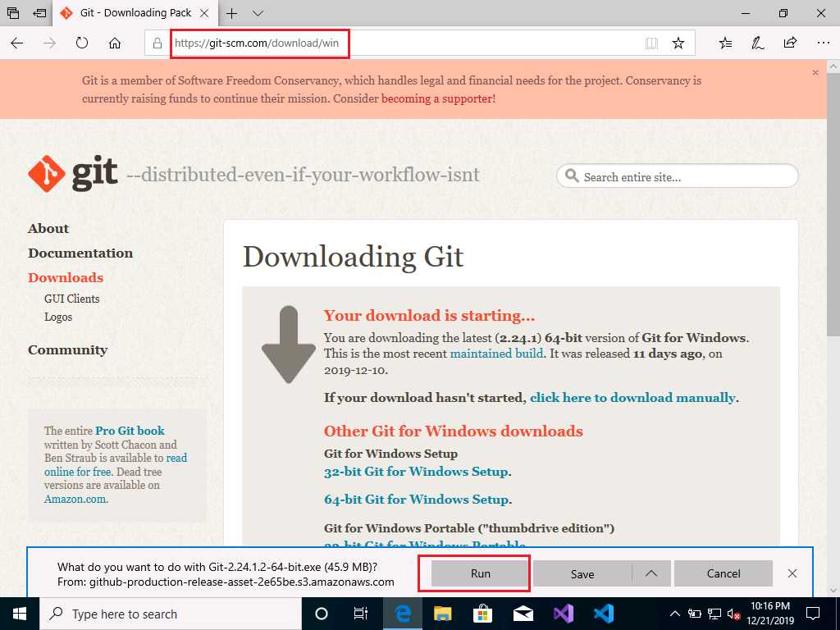The image size is (840, 630).
Task: Dismiss the Conservancy banner with X
Action: click(815, 72)
